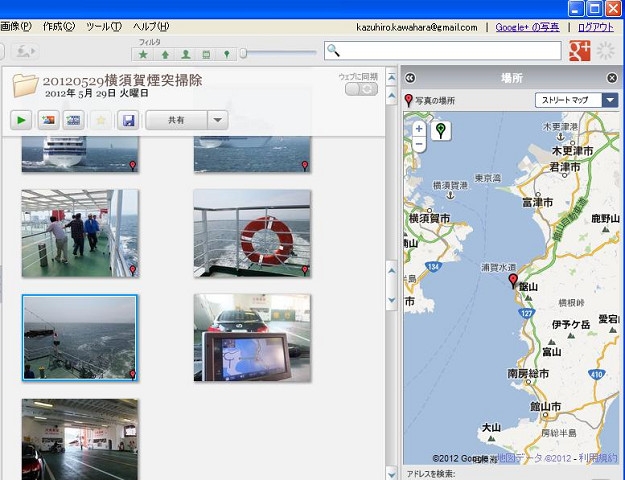625x480 pixels.
Task: Open the ヘルプ(H) menu
Action: click(x=151, y=27)
